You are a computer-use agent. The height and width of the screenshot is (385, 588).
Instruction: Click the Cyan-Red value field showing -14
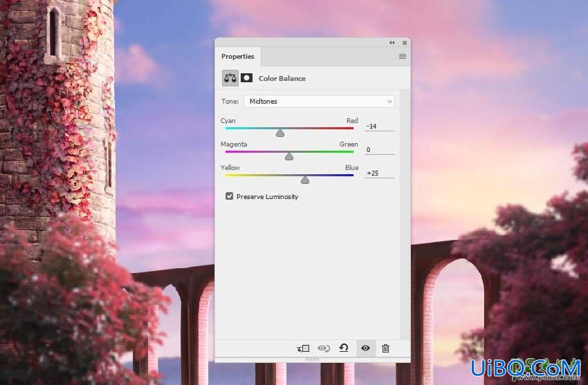click(x=380, y=126)
